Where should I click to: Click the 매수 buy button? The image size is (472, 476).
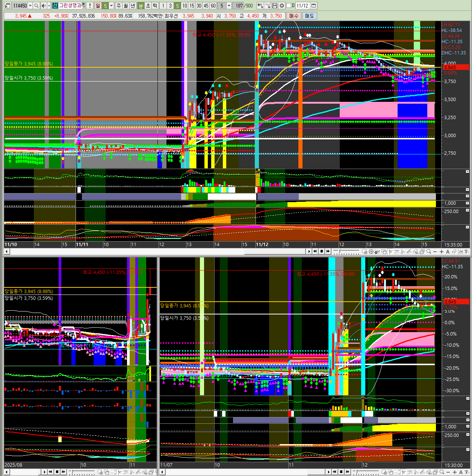[x=293, y=16]
